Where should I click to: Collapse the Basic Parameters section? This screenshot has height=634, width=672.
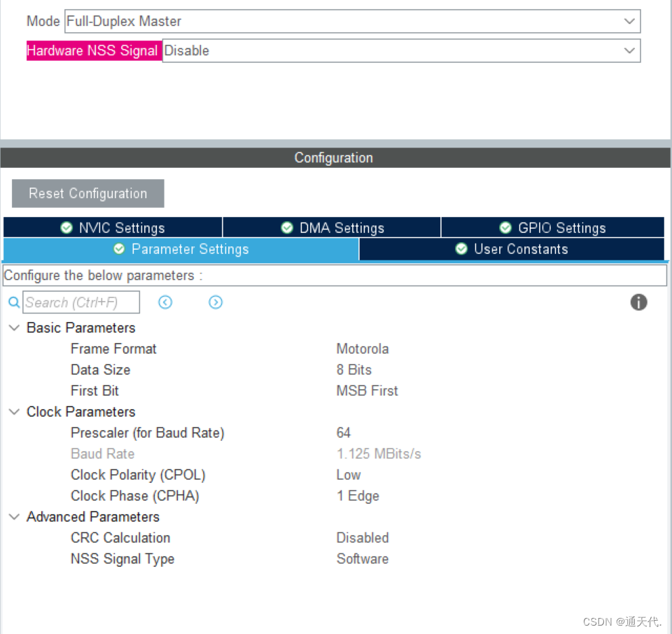point(14,327)
